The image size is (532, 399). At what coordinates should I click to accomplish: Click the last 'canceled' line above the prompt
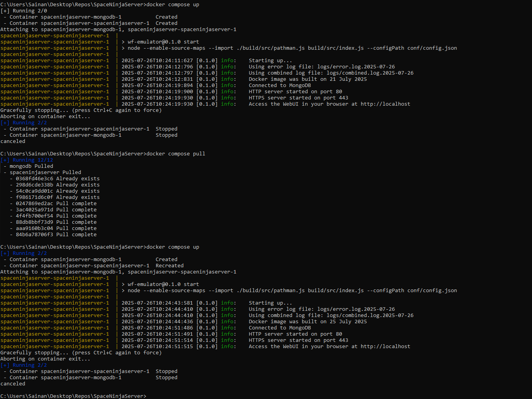click(13, 384)
